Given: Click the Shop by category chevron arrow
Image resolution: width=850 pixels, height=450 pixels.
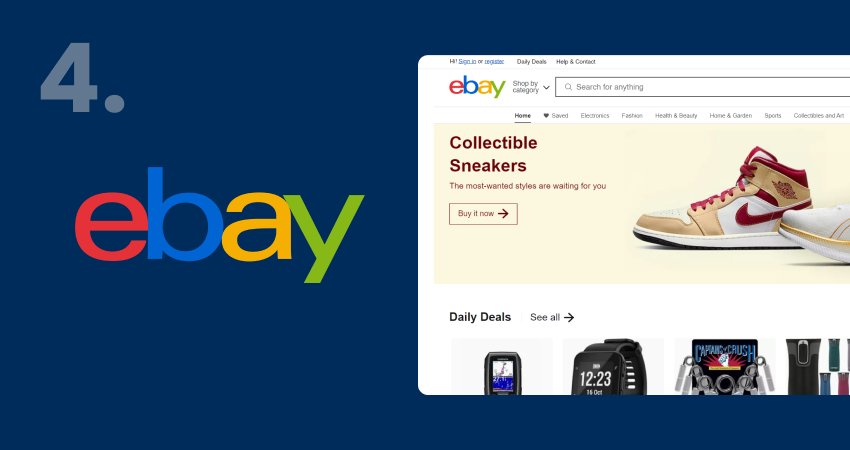Looking at the screenshot, I should (x=546, y=87).
